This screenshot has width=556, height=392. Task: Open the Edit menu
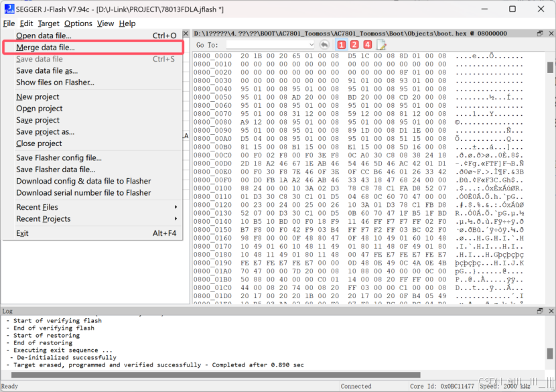coord(26,23)
